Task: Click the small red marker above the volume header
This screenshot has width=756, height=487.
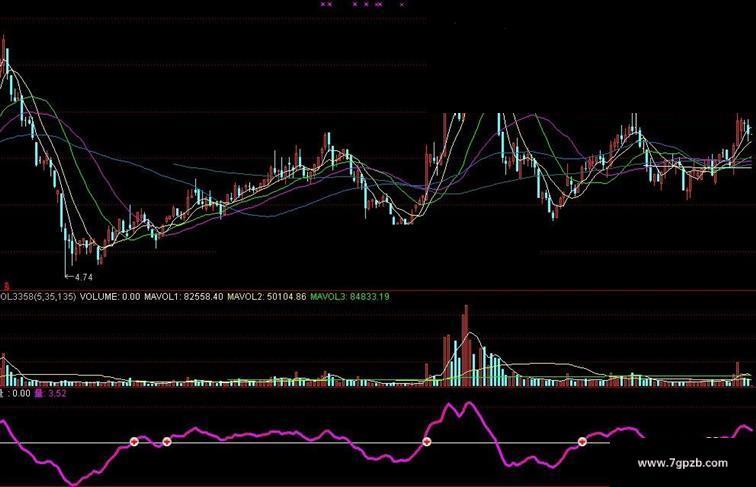Action: click(6, 286)
